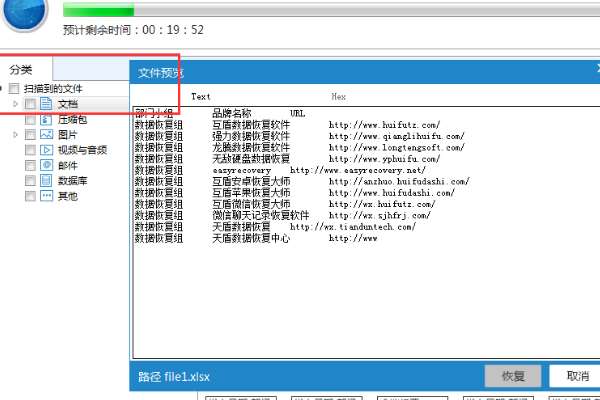Check the 其他 checkbox
This screenshot has width=600, height=400.
[30, 196]
